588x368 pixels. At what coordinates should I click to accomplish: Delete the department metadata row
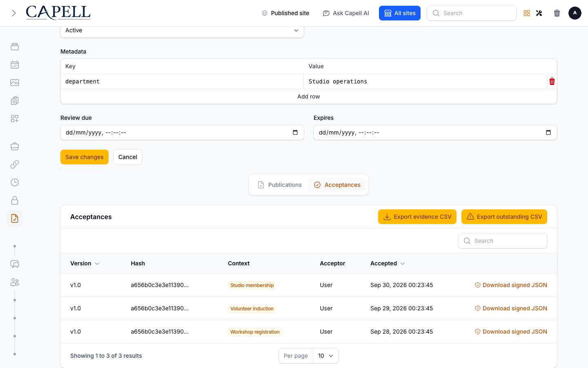point(552,81)
